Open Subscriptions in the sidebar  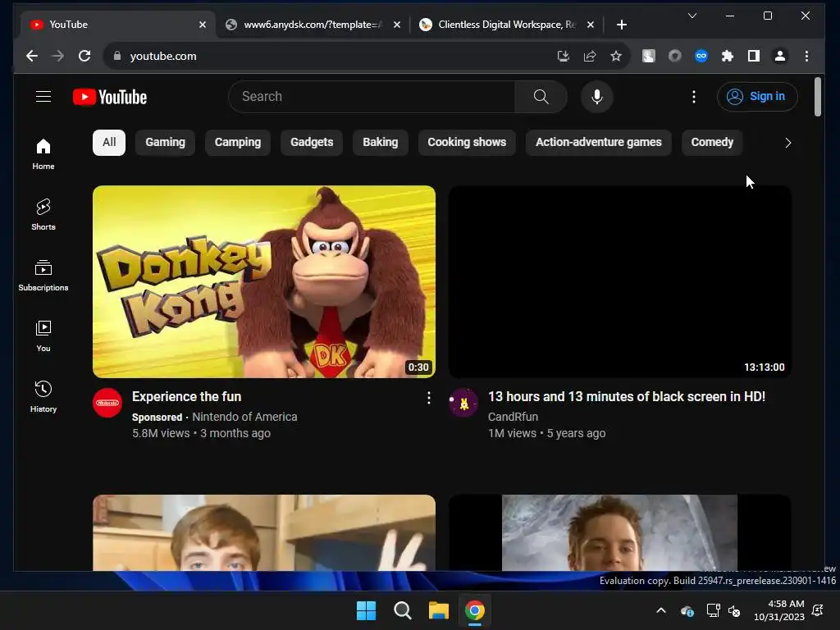(43, 276)
